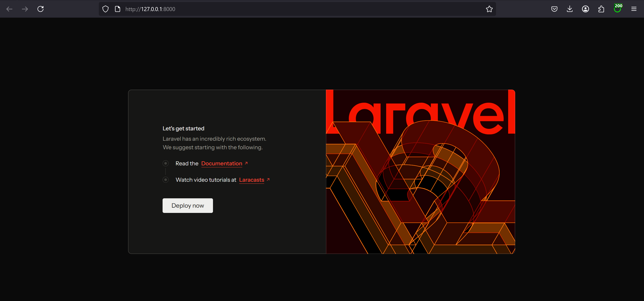Click the Laravel artwork banner
This screenshot has height=301, width=644.
(x=420, y=172)
